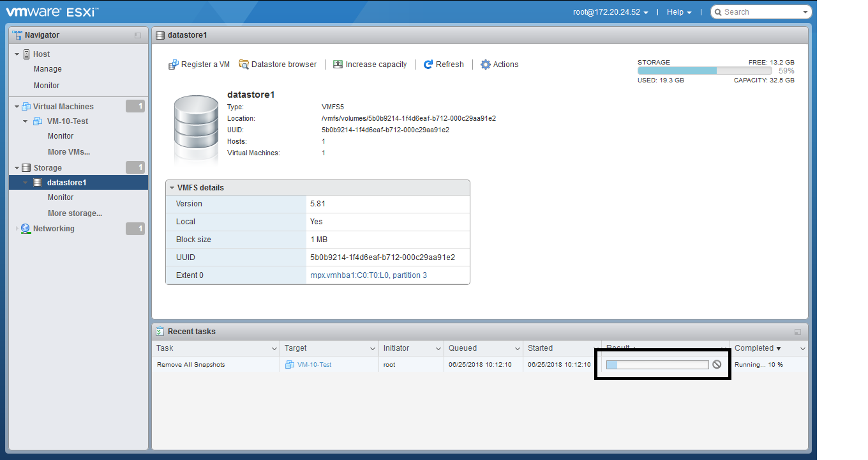Cancel the running Remove All Snapshots task
Screen dimensions: 868x460
pos(717,364)
